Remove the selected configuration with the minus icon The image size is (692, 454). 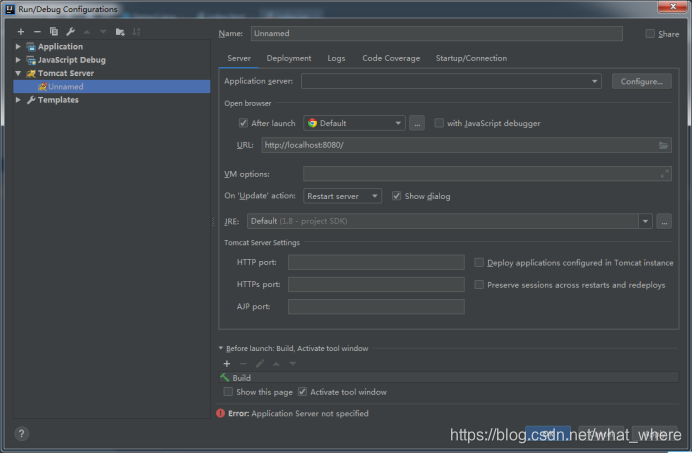37,32
